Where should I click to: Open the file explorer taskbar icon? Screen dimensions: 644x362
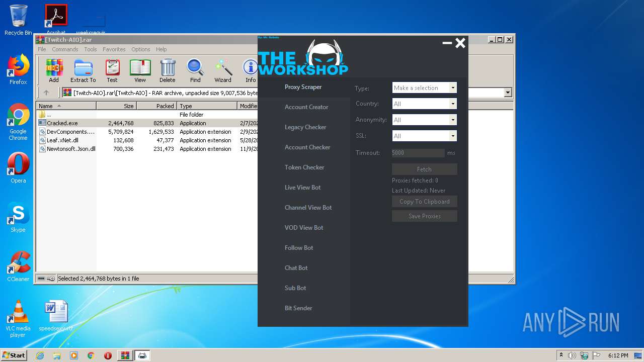pos(57,355)
